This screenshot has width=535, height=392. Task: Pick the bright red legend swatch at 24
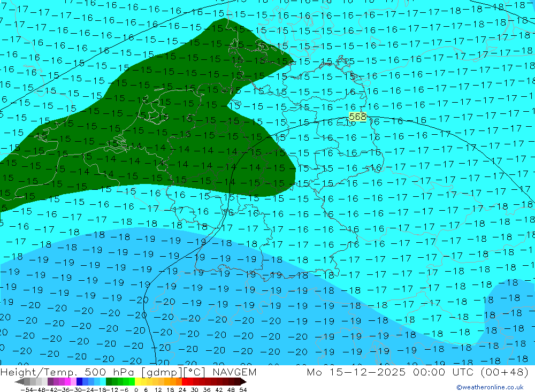click(x=185, y=382)
